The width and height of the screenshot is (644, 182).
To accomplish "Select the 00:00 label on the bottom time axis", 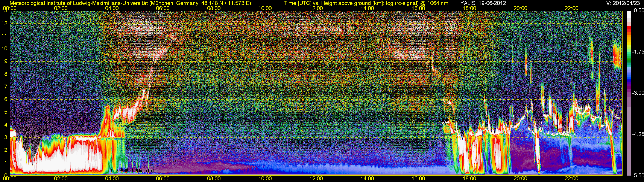I will (x=10, y=179).
